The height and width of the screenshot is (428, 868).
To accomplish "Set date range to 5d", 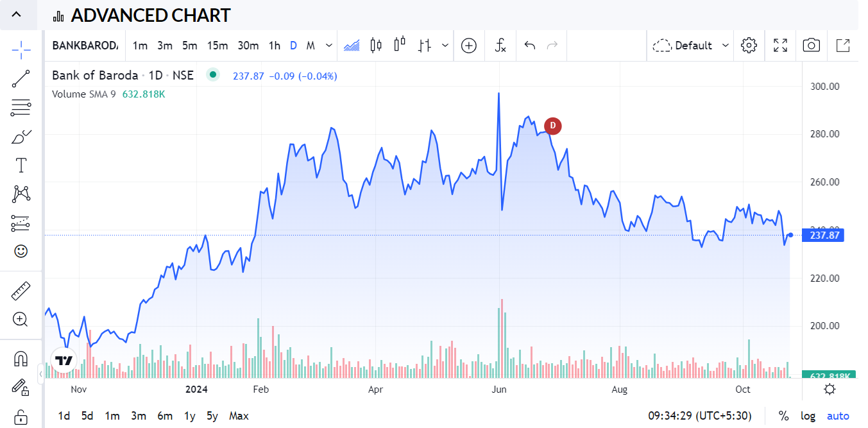I will [x=88, y=416].
